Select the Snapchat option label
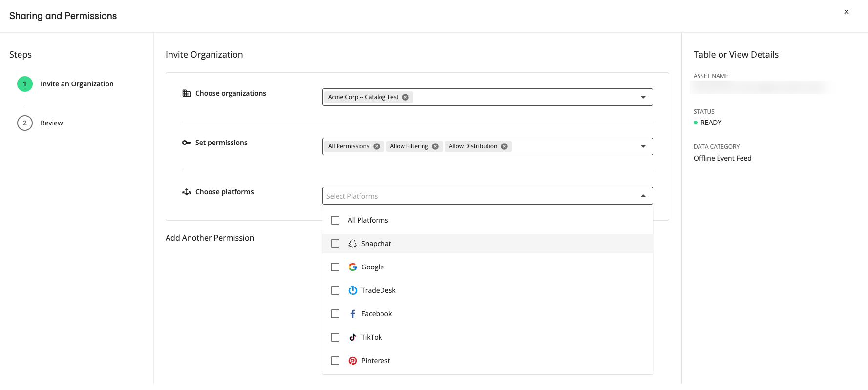868x390 pixels. pos(376,244)
